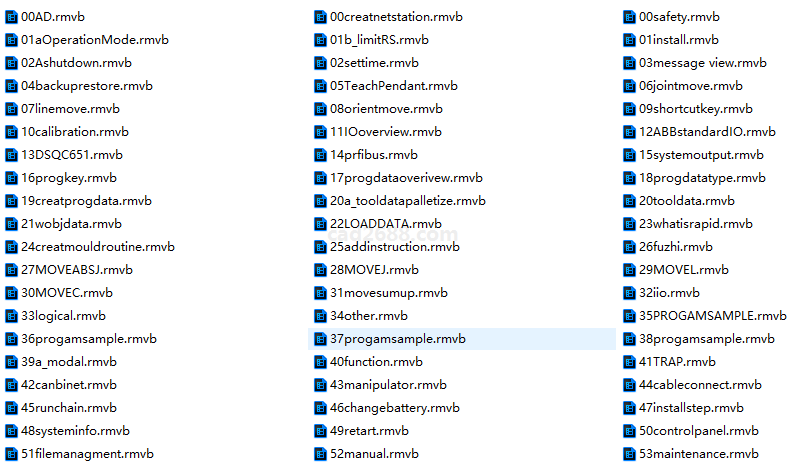Select file 14prfibus.rmvb
791x469 pixels.
click(374, 155)
